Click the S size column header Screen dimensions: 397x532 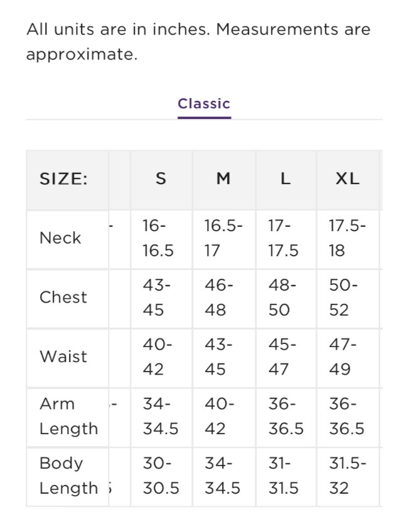click(x=161, y=179)
